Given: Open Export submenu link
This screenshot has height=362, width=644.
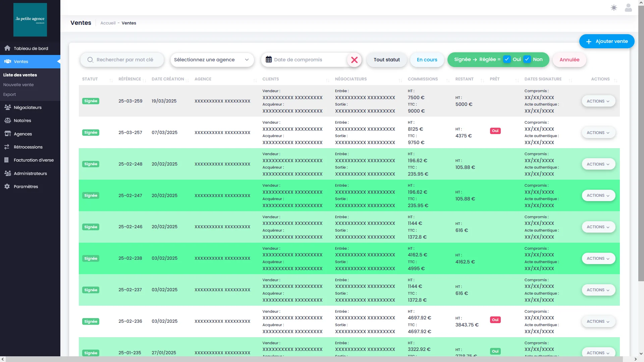Looking at the screenshot, I should click(9, 94).
